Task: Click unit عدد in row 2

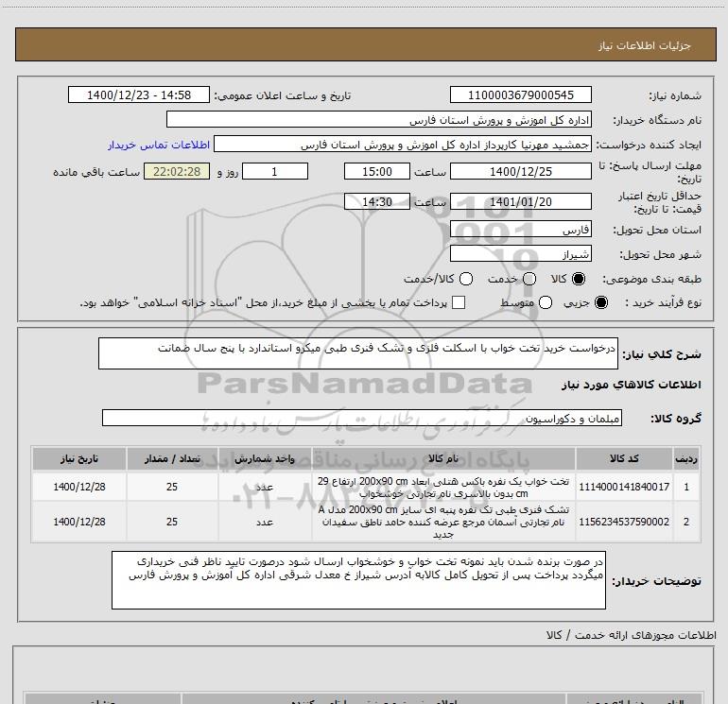Action: coord(265,522)
